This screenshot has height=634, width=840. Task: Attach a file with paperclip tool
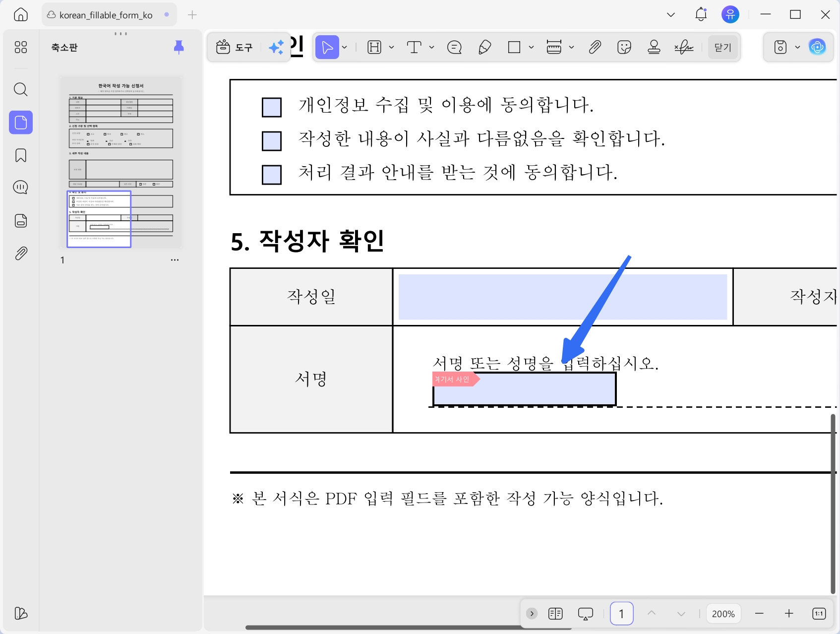click(595, 48)
